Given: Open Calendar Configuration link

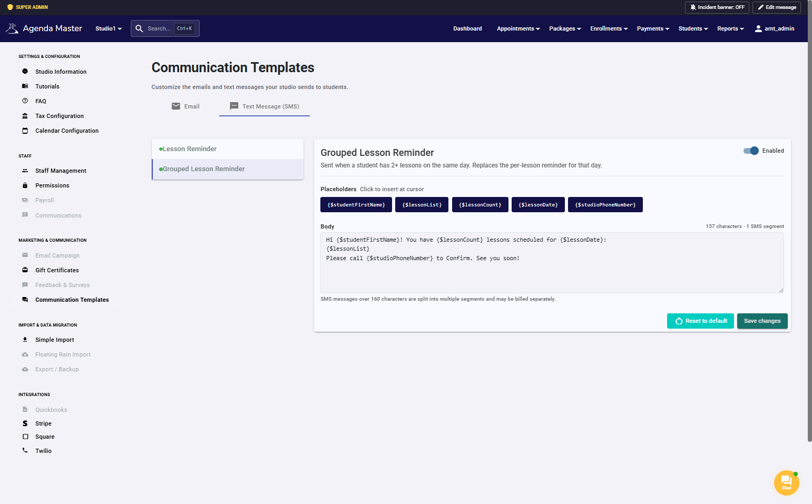Looking at the screenshot, I should 67,131.
